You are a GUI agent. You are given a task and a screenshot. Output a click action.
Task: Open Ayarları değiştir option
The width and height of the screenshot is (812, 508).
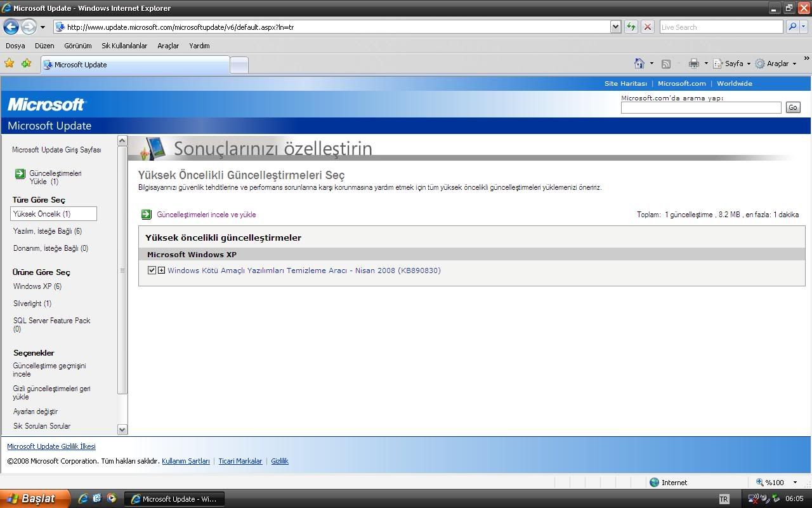[x=36, y=411]
